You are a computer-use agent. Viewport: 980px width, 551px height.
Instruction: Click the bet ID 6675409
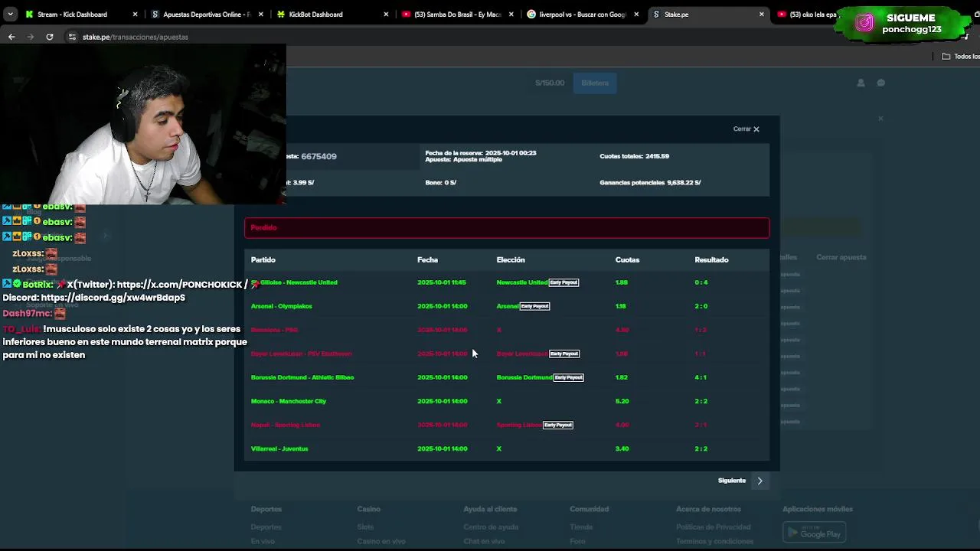318,156
